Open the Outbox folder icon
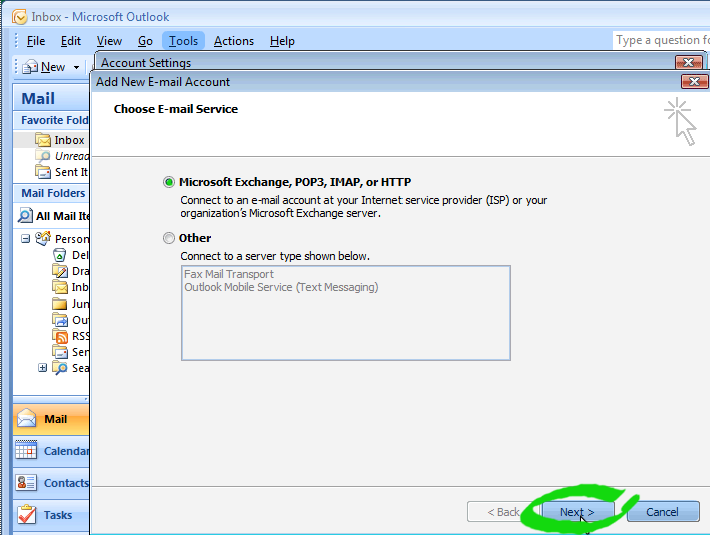This screenshot has height=535, width=710. [60, 320]
